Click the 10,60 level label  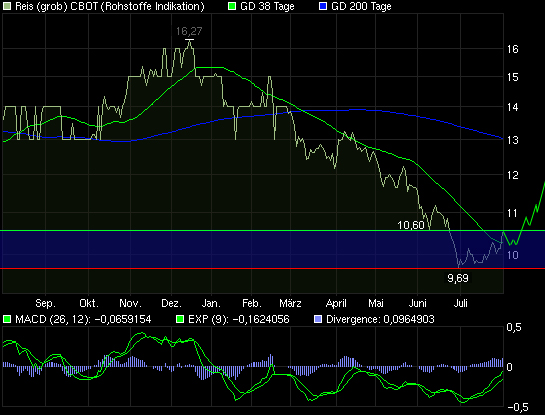[x=410, y=225]
